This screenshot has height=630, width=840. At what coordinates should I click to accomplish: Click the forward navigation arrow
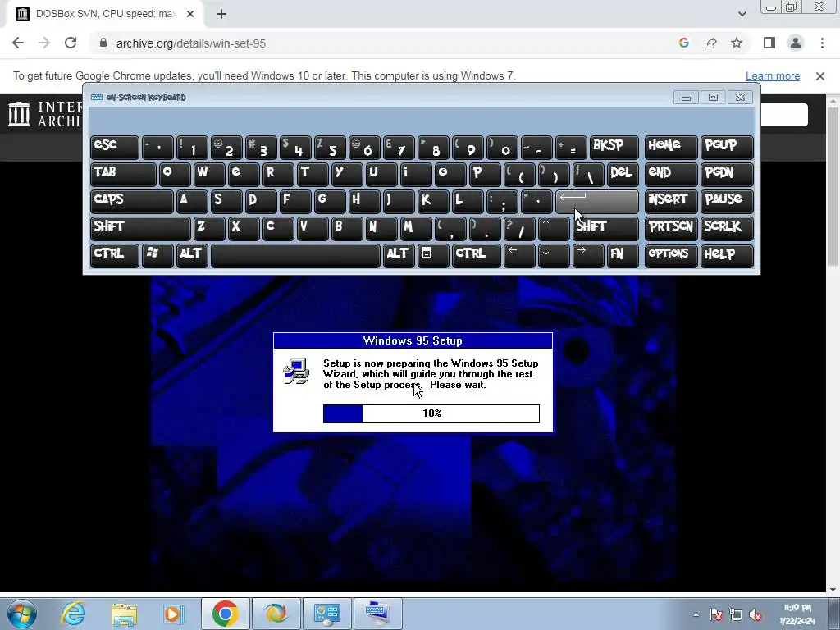point(44,43)
